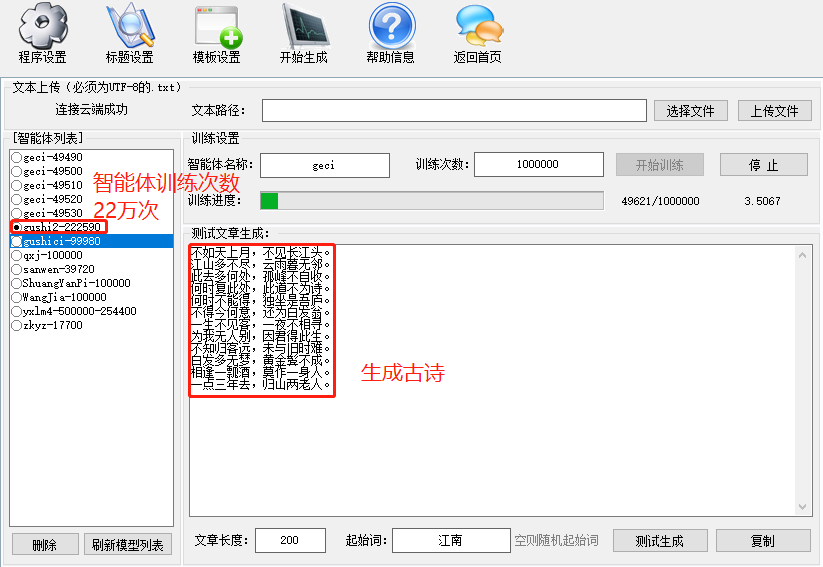
Task: Click the 文本路径 input field
Action: 454,110
